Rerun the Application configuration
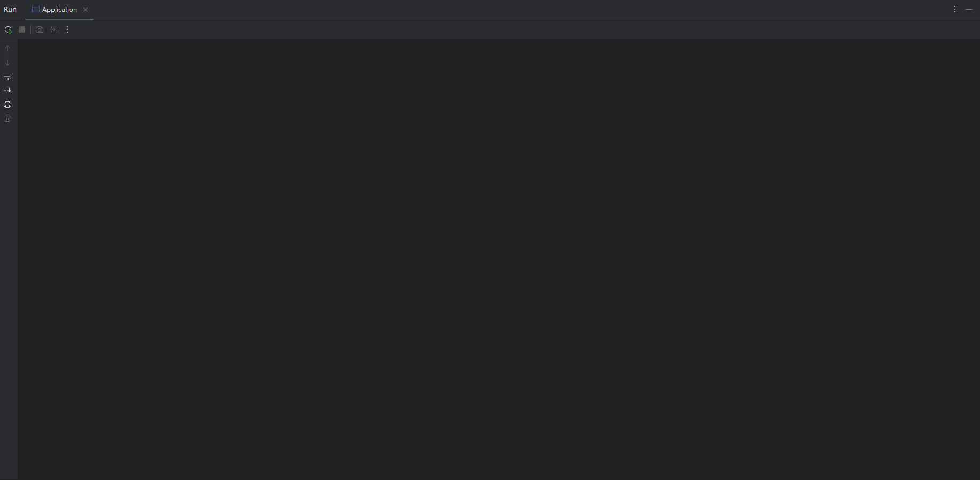 (8, 29)
